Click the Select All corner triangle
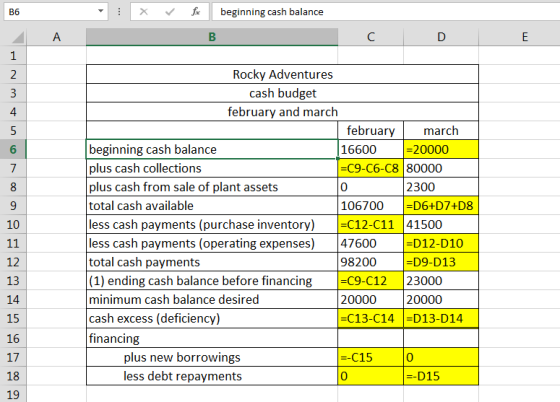Viewport: 560px width, 402px height. click(x=17, y=37)
